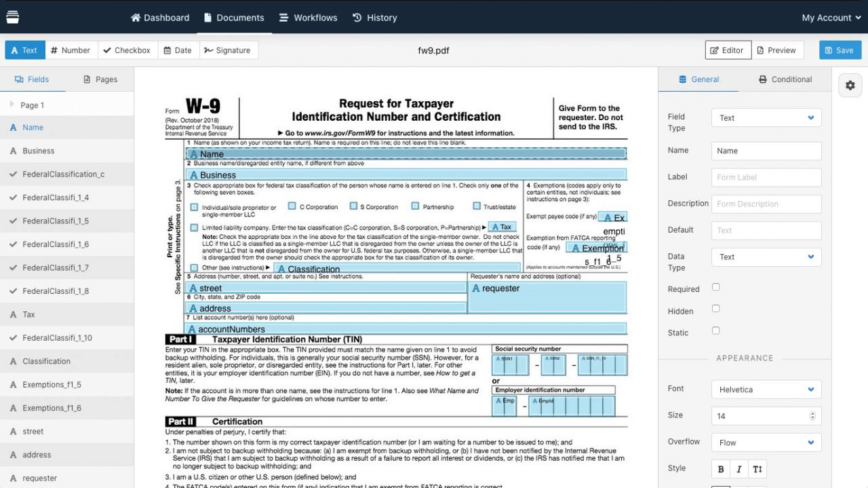868x488 pixels.
Task: Open the Overflow dropdown showing Flow
Action: click(x=766, y=443)
